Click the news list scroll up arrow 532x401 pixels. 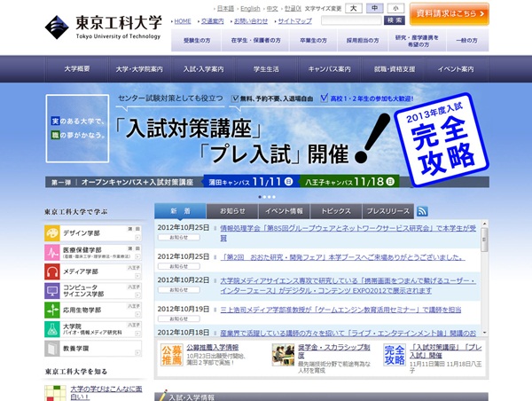484,224
